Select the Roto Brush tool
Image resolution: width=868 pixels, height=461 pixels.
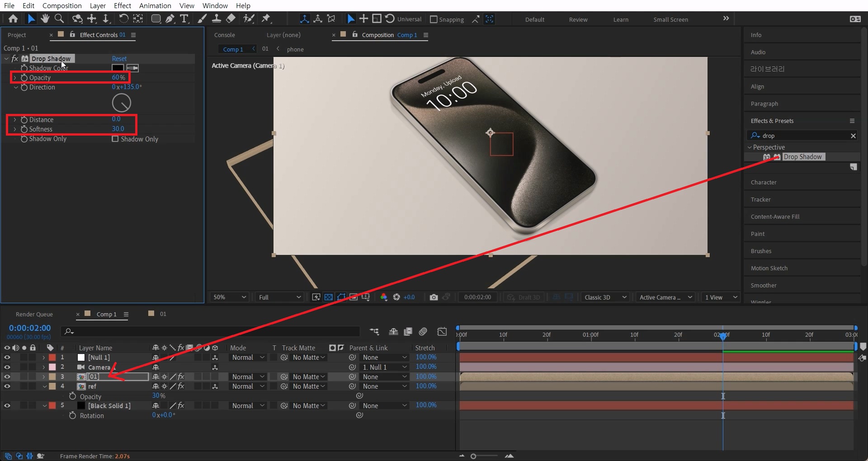click(x=249, y=19)
